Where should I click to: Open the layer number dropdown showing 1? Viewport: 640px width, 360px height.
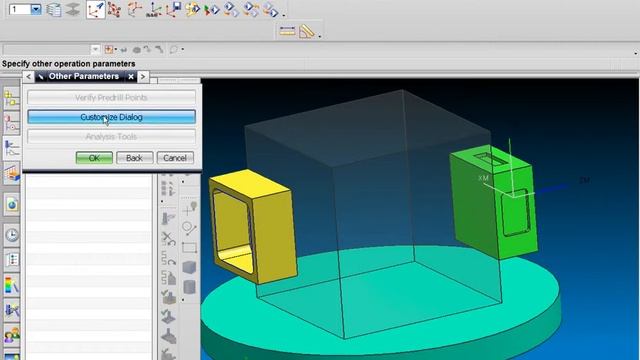coord(36,9)
